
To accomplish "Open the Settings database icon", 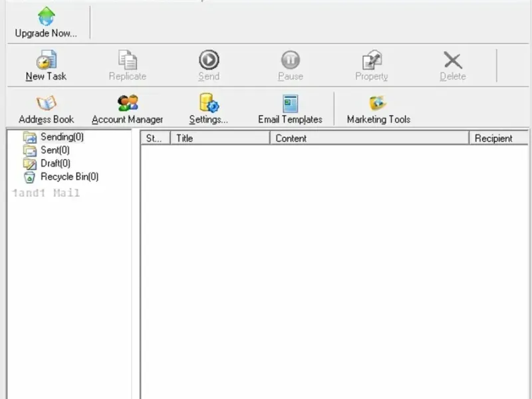I will [209, 103].
